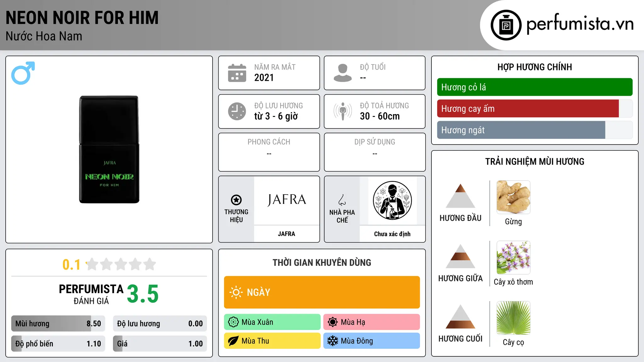
Task: Click the clock icon beside Độ lưu hương
Action: [x=237, y=111]
